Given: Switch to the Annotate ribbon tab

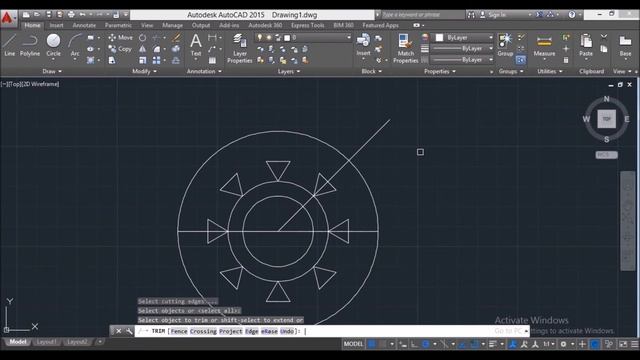Looking at the screenshot, I should pyautogui.click(x=84, y=25).
